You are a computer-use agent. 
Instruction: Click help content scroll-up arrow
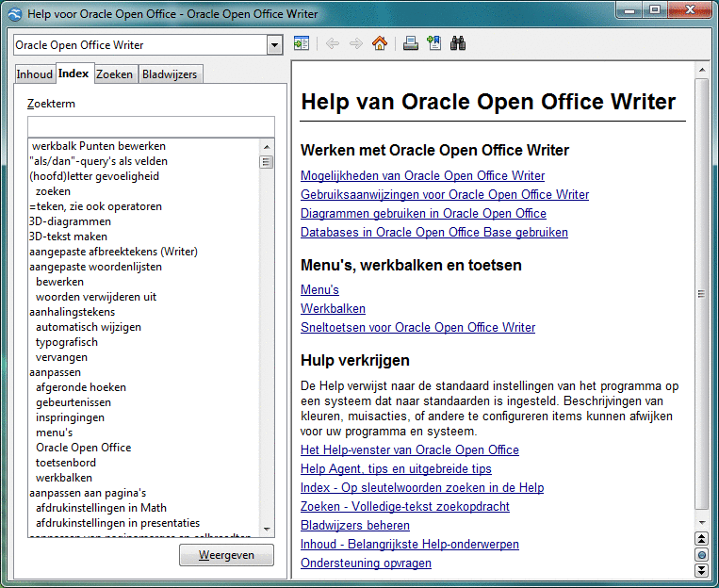click(x=702, y=70)
